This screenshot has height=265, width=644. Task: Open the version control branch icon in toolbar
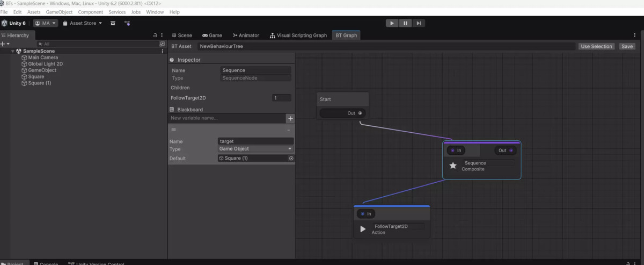click(127, 23)
